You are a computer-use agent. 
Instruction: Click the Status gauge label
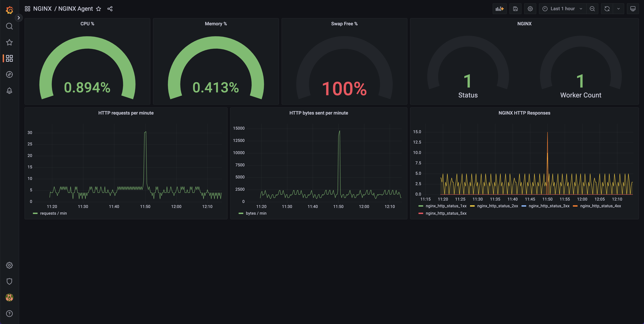(x=468, y=95)
